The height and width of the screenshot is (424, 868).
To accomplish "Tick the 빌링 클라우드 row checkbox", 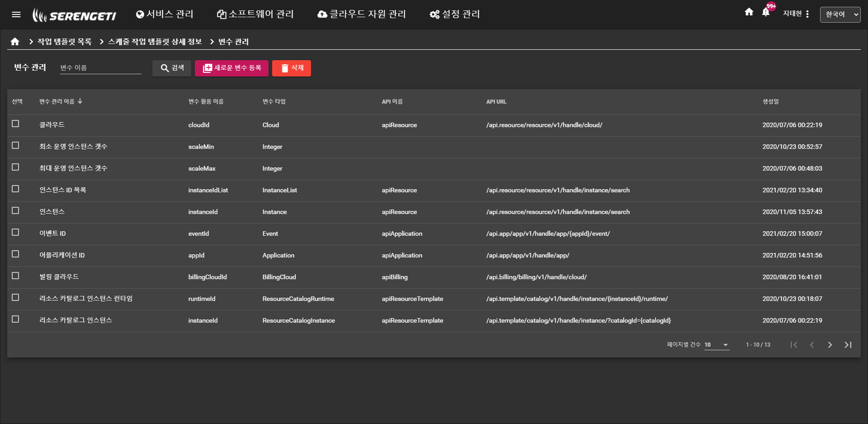I will (15, 276).
